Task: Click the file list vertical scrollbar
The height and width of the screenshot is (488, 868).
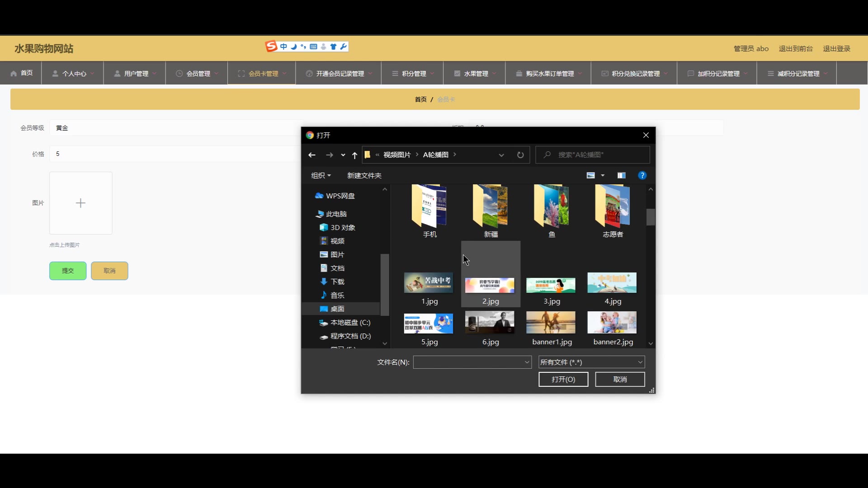Action: tap(651, 217)
